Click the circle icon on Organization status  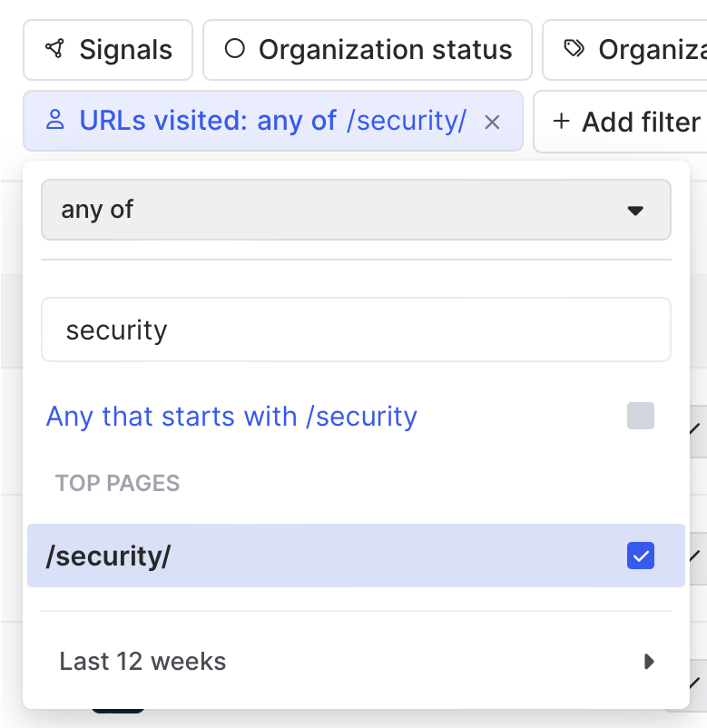pos(234,50)
